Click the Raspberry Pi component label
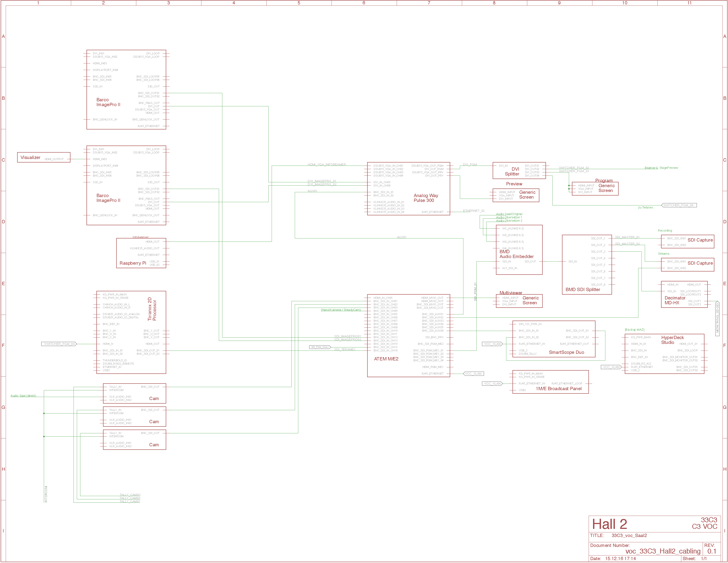The width and height of the screenshot is (728, 563). (x=133, y=263)
